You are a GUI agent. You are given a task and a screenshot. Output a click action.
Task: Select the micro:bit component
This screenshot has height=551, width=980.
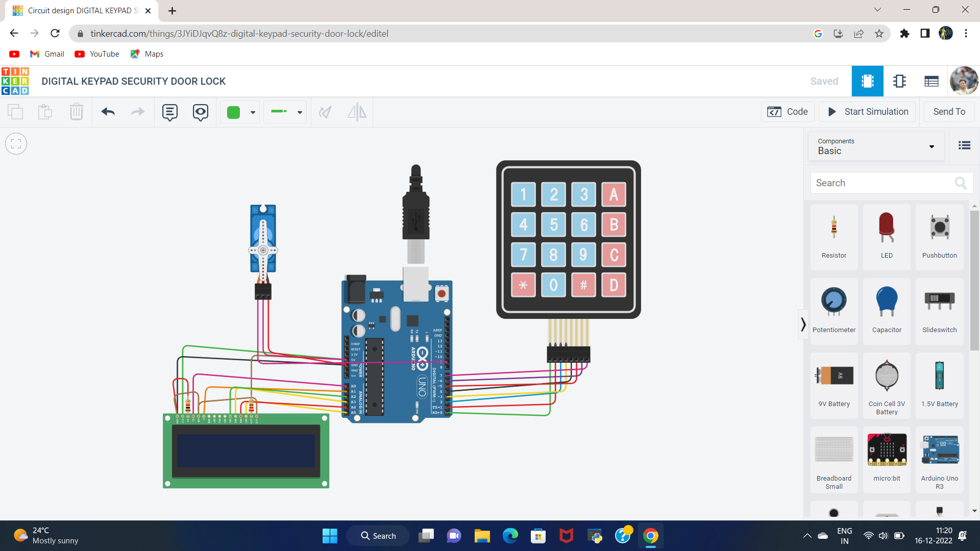887,460
